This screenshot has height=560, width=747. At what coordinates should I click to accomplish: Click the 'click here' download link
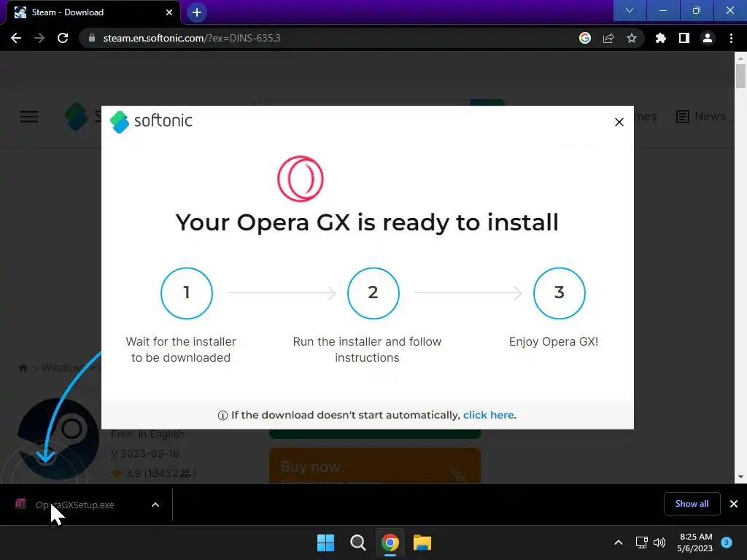point(488,415)
